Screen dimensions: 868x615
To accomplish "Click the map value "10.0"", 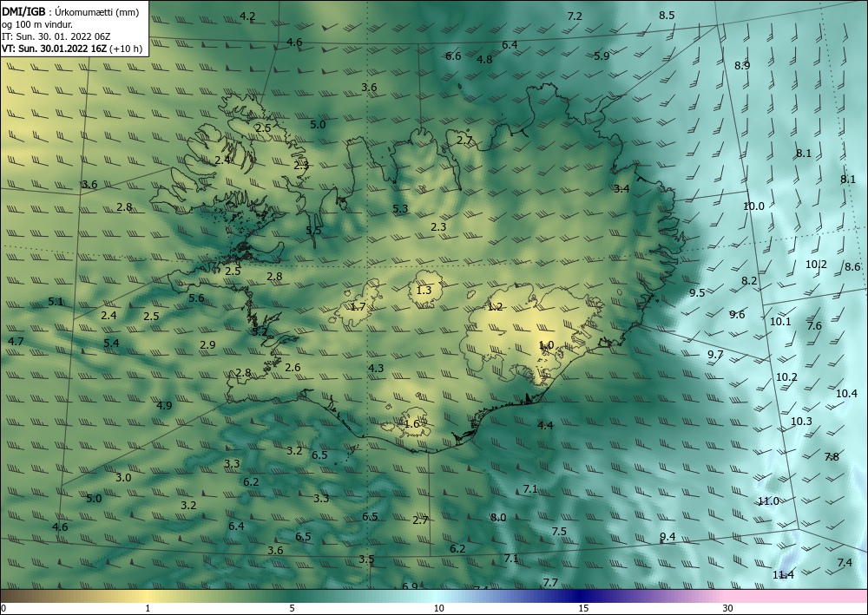I will 753,206.
